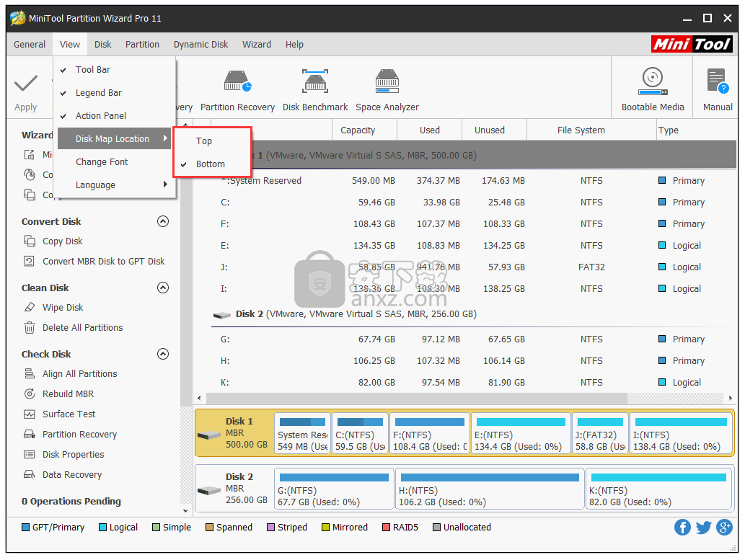The height and width of the screenshot is (560, 745).
Task: Click Partition Recovery in Check Disk list
Action: coord(79,434)
